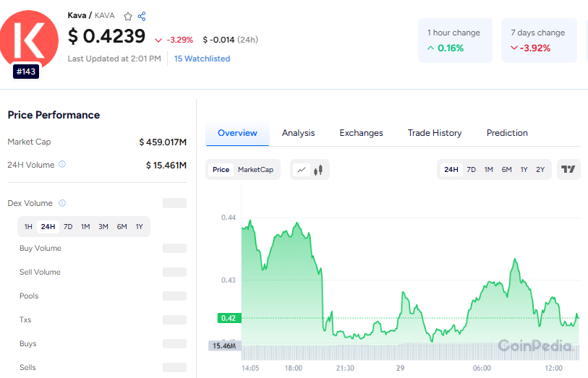Image resolution: width=588 pixels, height=378 pixels.
Task: Click the Kava logo
Action: tap(29, 40)
